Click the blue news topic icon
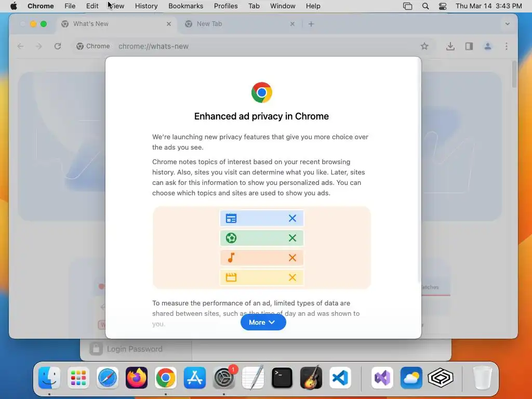Screen dimensions: 532x399 231,218
